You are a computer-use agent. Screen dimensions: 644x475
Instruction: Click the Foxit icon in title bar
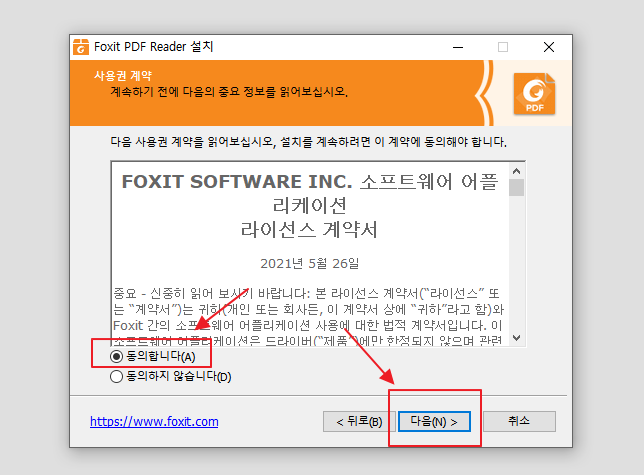[81, 47]
